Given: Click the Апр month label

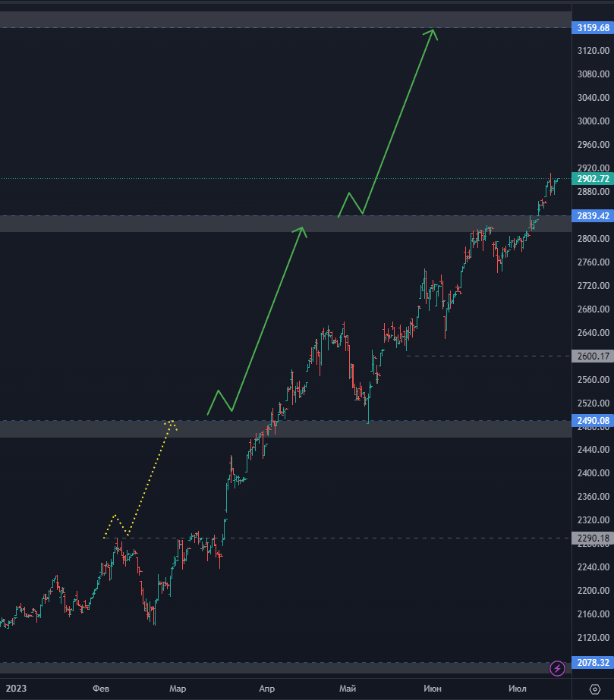Looking at the screenshot, I should click(267, 689).
